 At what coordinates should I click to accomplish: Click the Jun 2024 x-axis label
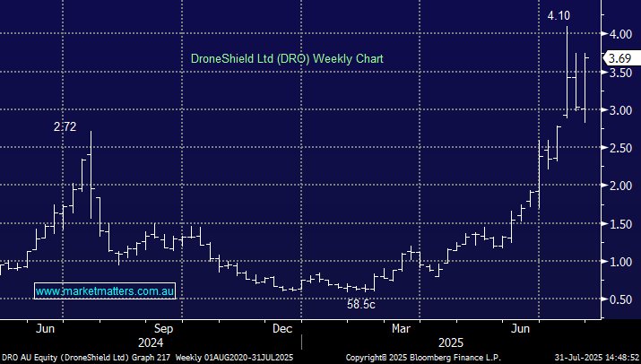coord(45,328)
